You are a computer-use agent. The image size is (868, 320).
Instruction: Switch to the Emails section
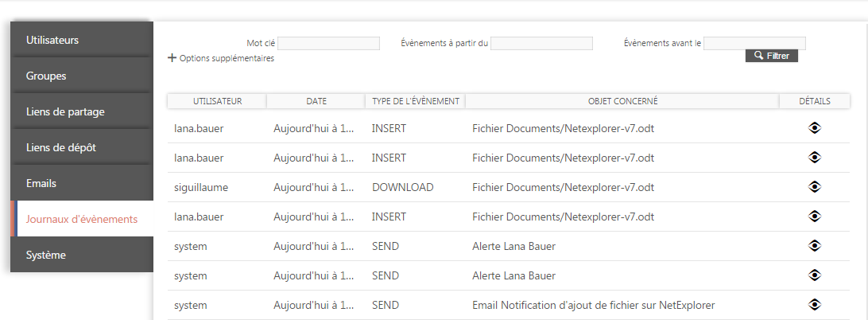pyautogui.click(x=81, y=183)
